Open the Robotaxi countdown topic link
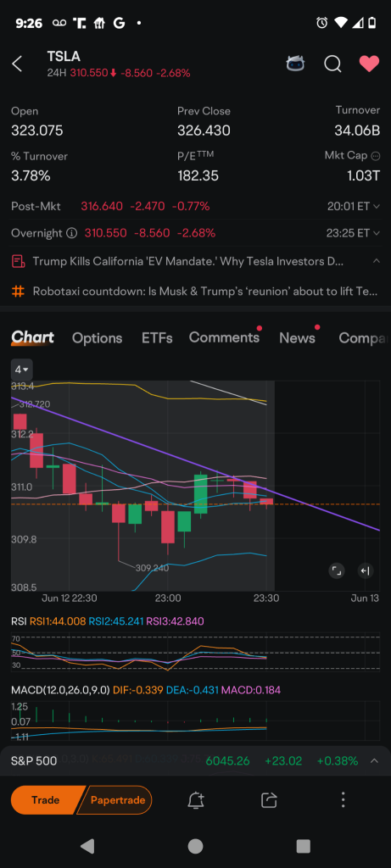This screenshot has height=868, width=391. (205, 292)
